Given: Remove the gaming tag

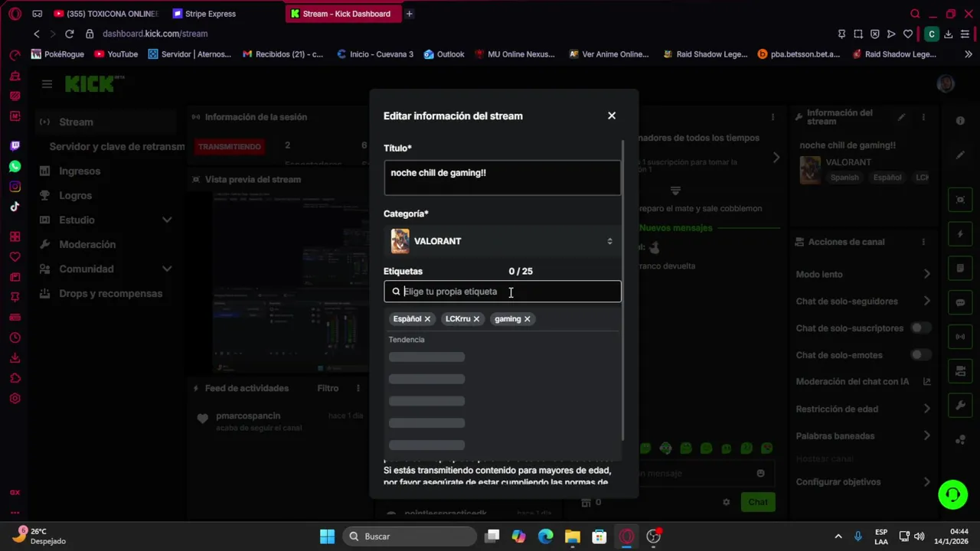Looking at the screenshot, I should click(527, 319).
